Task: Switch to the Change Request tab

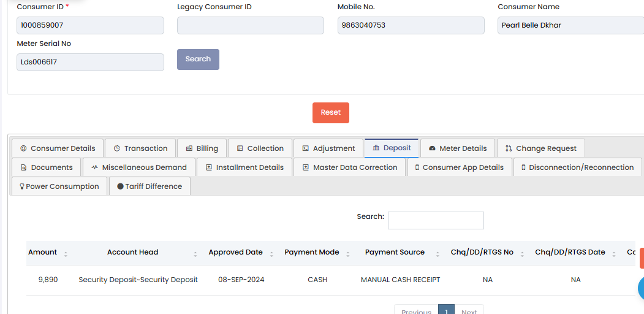Action: pyautogui.click(x=541, y=148)
